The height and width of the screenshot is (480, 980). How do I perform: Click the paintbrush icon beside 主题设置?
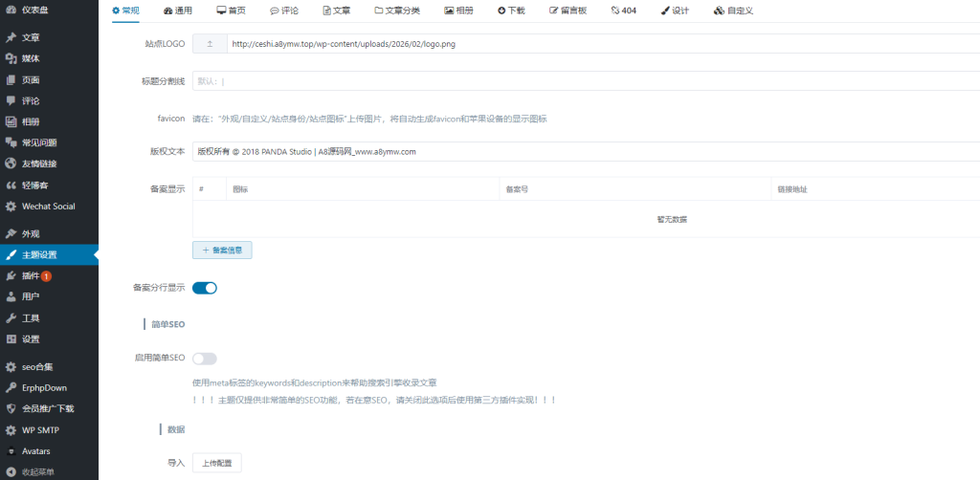11,254
